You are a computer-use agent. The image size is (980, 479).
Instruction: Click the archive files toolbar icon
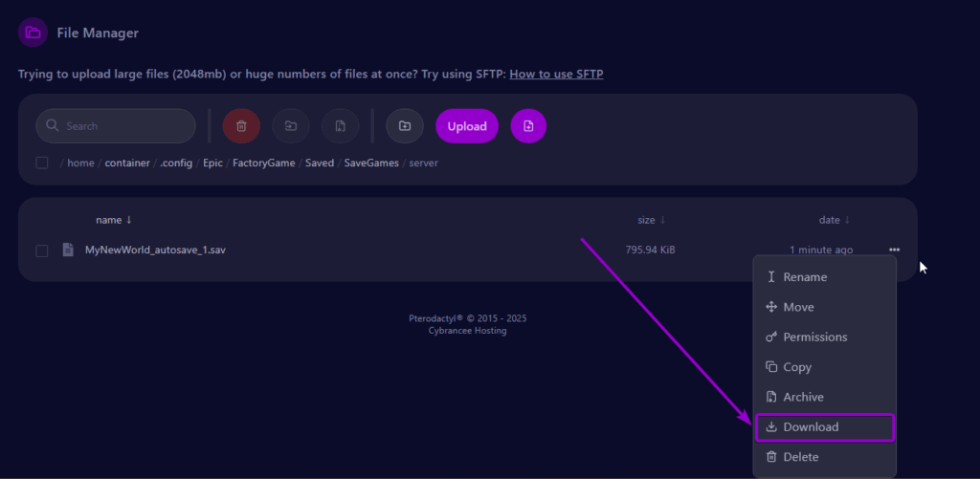pos(340,126)
